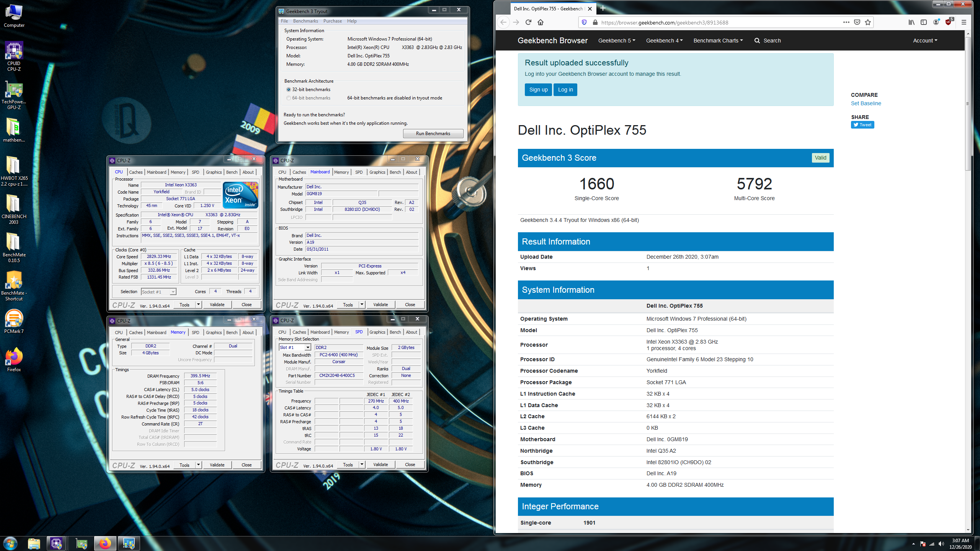The width and height of the screenshot is (980, 551).
Task: Close the SPD CPU-Z window via Close button
Action: (410, 465)
